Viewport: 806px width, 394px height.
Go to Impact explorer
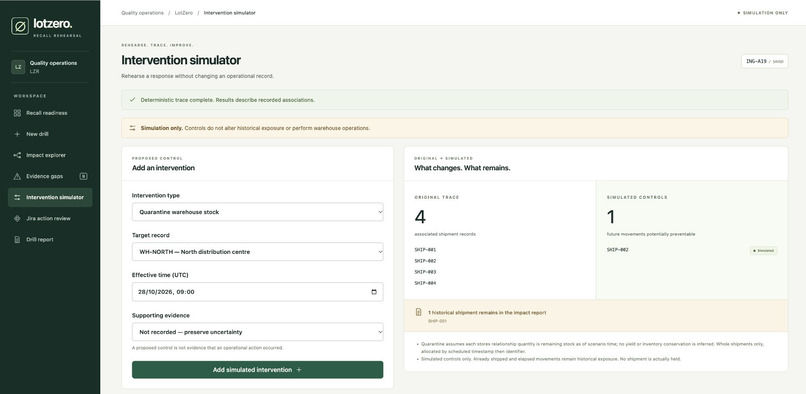[50, 155]
